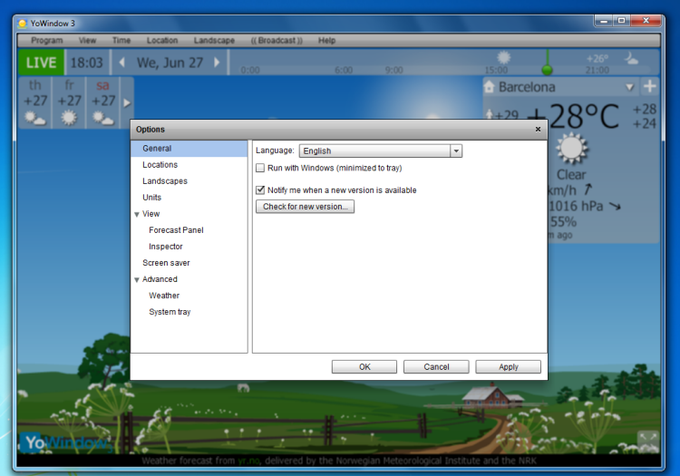680x476 pixels.
Task: Click the YoWindow title bar app icon
Action: (x=23, y=23)
